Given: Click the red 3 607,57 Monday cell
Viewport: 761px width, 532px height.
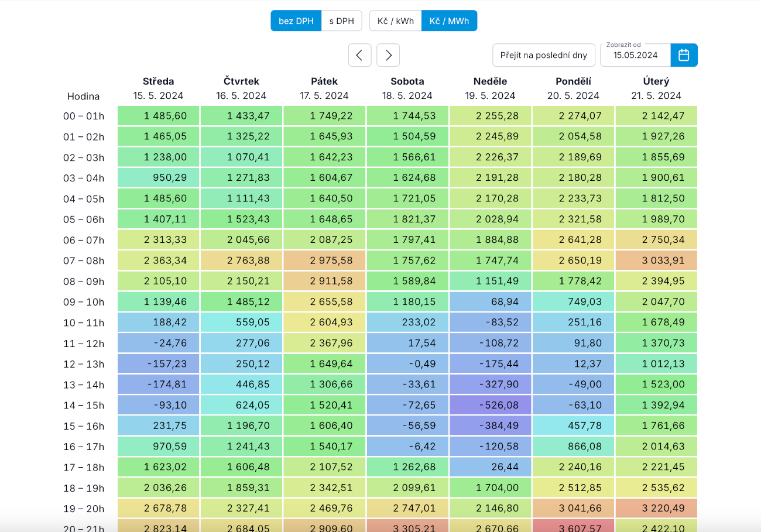Looking at the screenshot, I should (573, 526).
